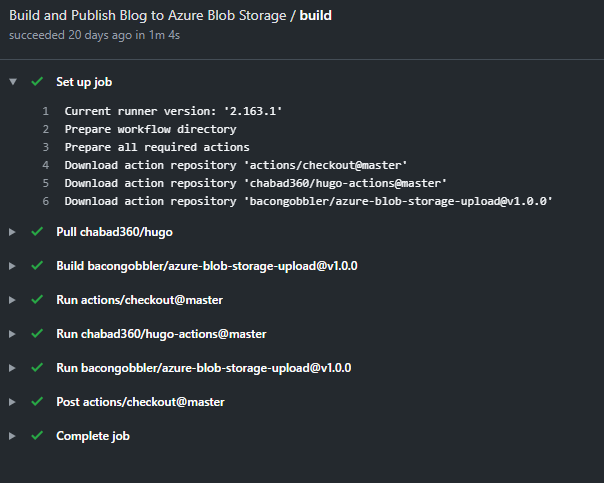This screenshot has width=604, height=483.
Task: Click the Set up job success checkmark
Action: 37,81
